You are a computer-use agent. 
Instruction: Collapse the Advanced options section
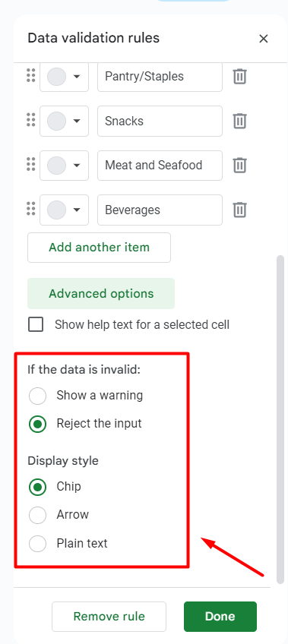[x=101, y=294]
